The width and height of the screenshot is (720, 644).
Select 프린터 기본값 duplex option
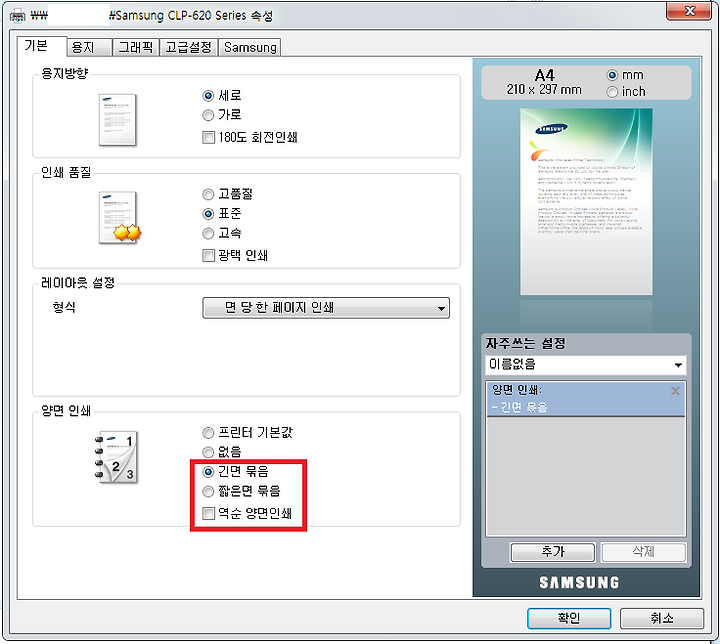248,433
